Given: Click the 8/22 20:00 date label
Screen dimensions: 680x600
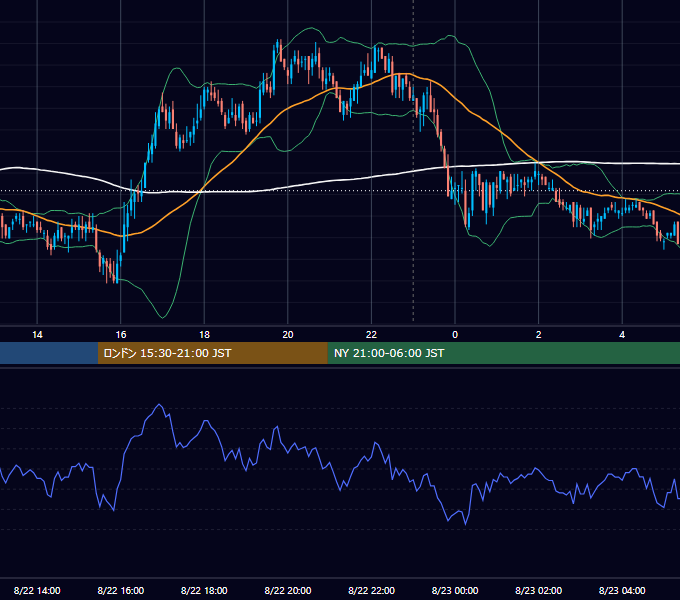Looking at the screenshot, I should 288,590.
